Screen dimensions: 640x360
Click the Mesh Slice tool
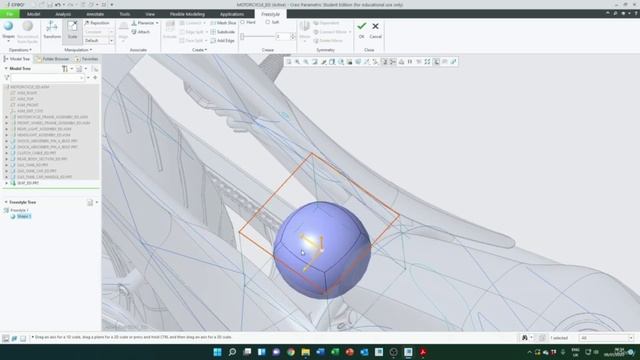pyautogui.click(x=223, y=23)
